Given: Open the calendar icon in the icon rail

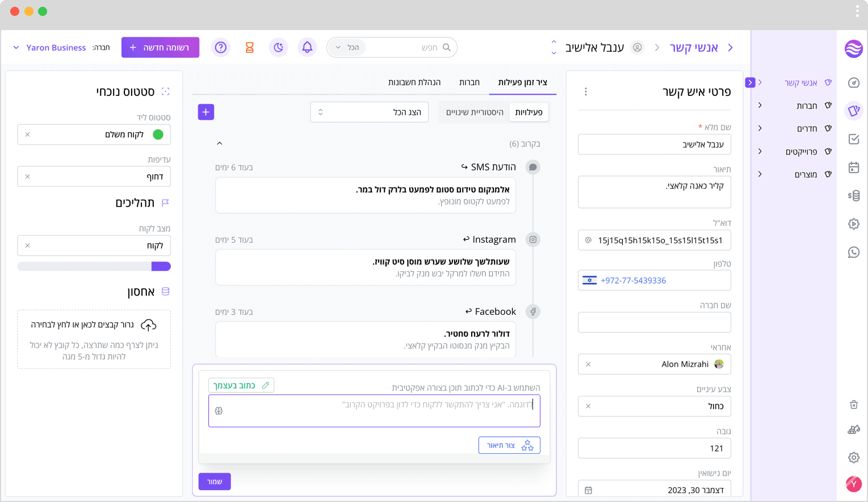Looking at the screenshot, I should pyautogui.click(x=854, y=167).
